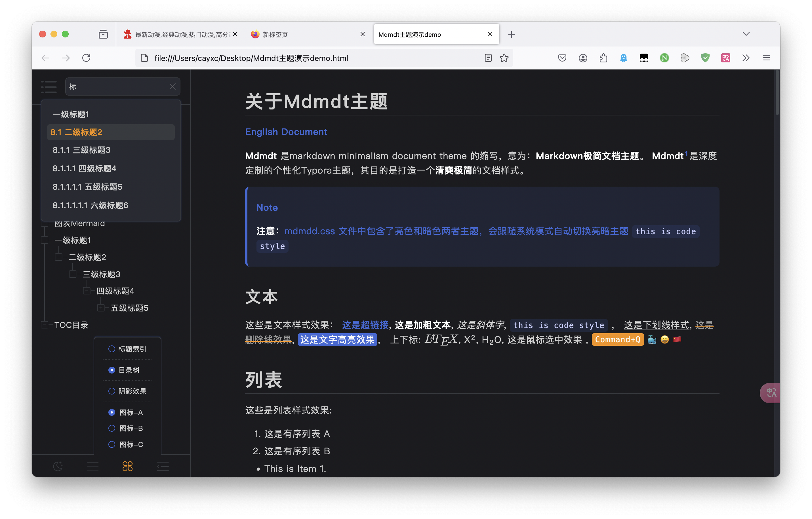Bookmark this page with the star icon
812x519 pixels.
point(504,58)
